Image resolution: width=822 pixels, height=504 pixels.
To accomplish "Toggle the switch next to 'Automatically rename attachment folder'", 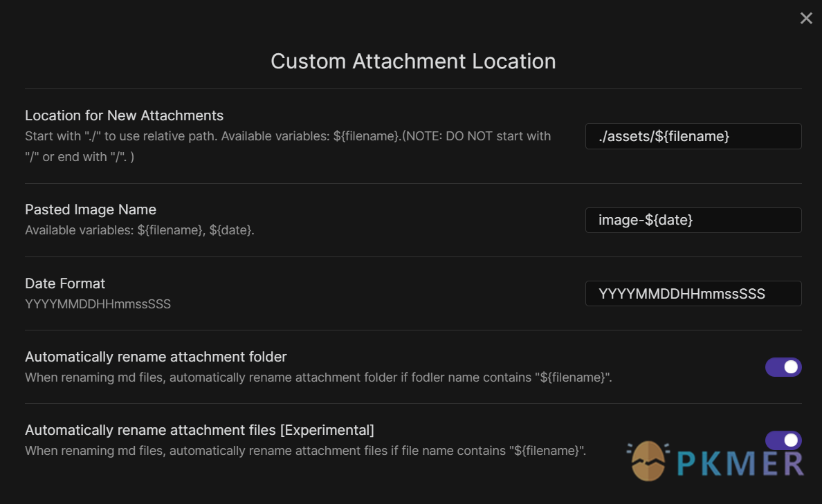I will tap(783, 367).
